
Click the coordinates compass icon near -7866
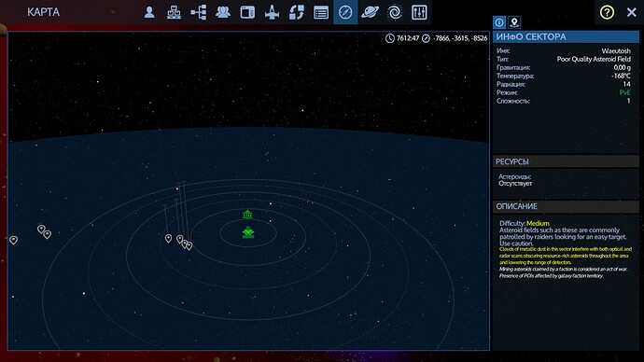pos(426,38)
